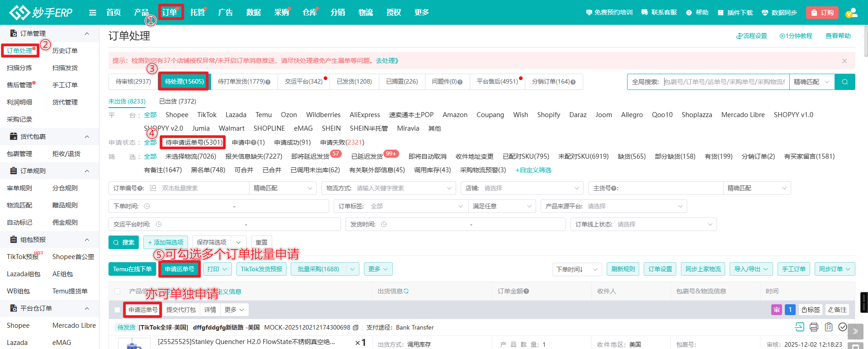868x349 pixels.
Task: Tick the select-all checkbox in the table header
Action: pyautogui.click(x=118, y=292)
